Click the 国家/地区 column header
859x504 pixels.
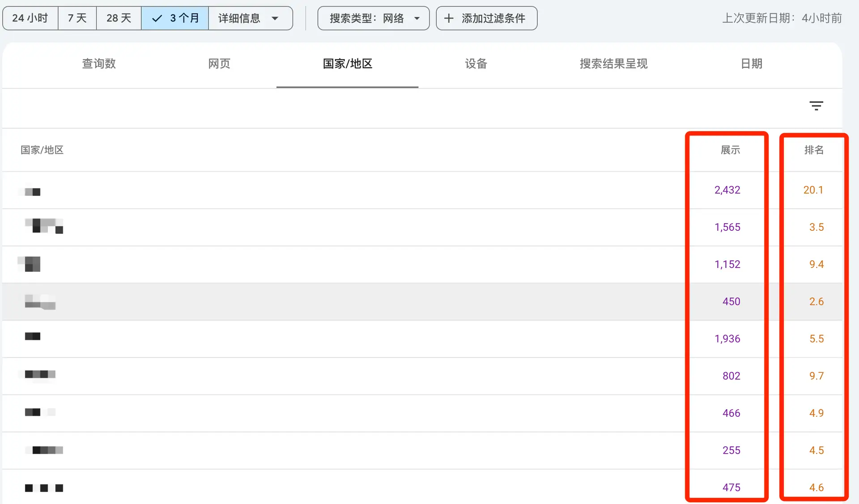click(x=42, y=150)
